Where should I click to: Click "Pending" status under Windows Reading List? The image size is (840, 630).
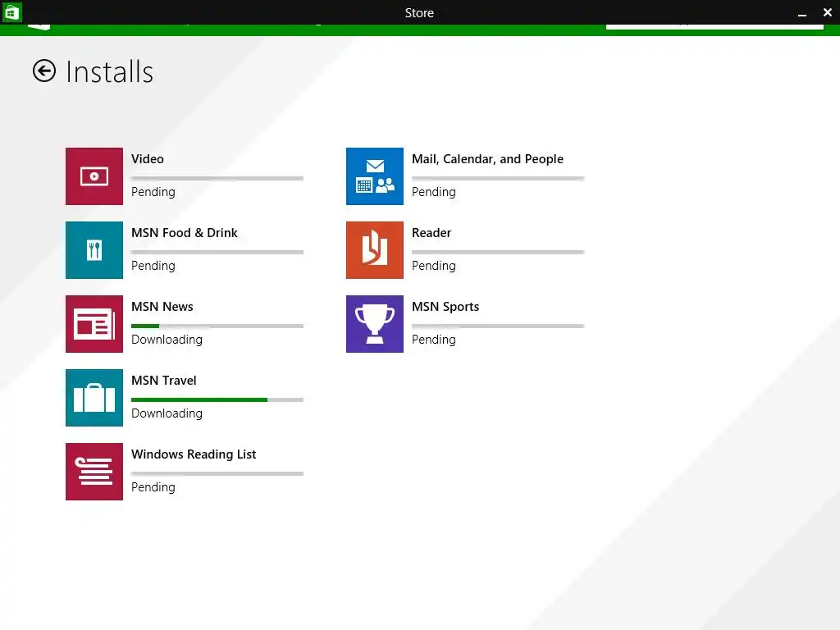coord(153,488)
